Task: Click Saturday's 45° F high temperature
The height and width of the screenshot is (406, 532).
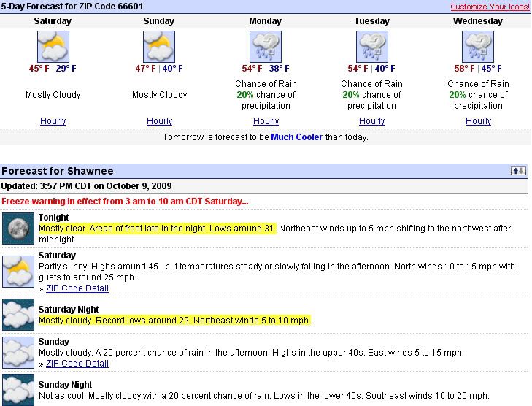Action: click(39, 68)
